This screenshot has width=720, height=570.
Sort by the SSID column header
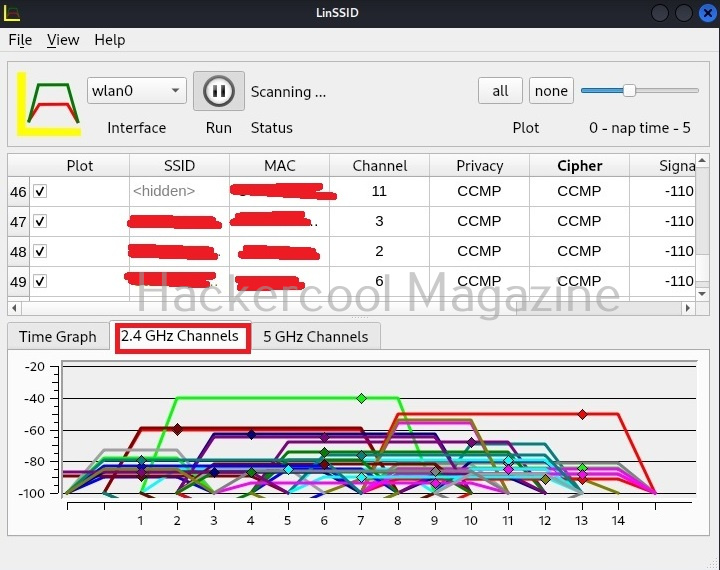pyautogui.click(x=180, y=165)
